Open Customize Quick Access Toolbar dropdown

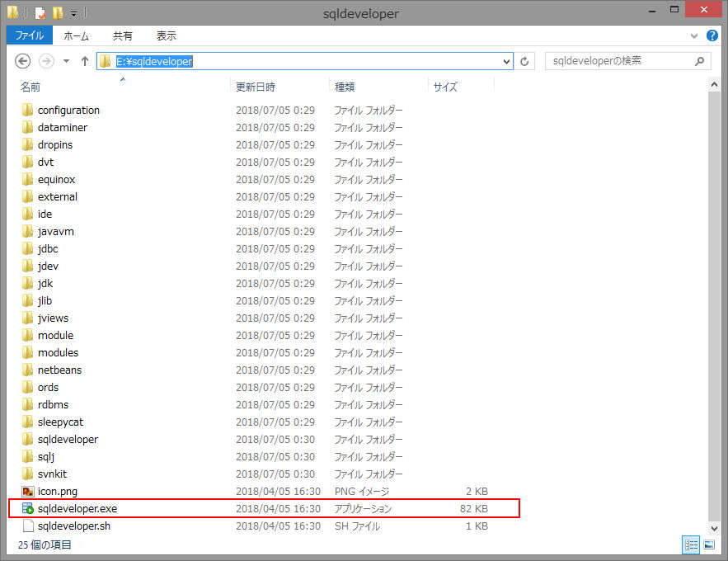tap(74, 14)
